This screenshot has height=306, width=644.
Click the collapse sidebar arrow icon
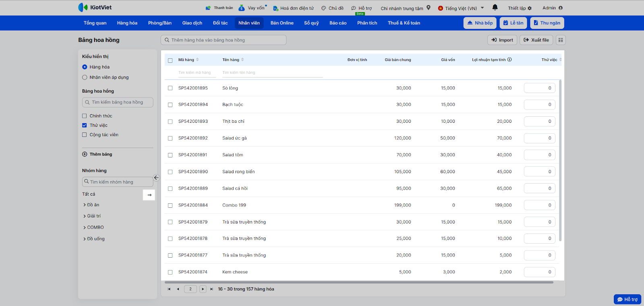[156, 178]
